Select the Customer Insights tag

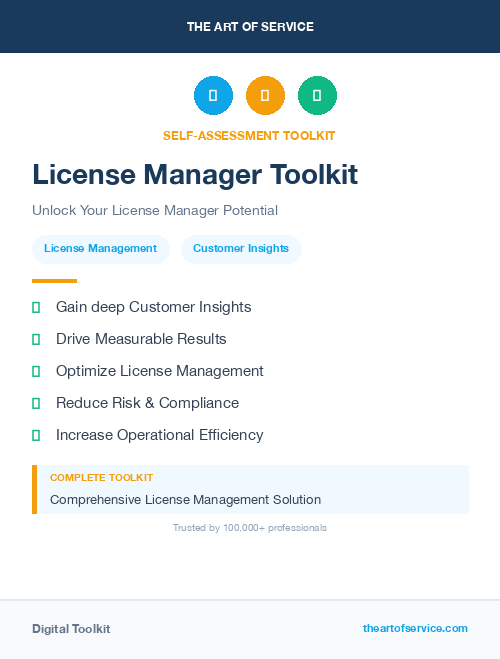point(241,249)
